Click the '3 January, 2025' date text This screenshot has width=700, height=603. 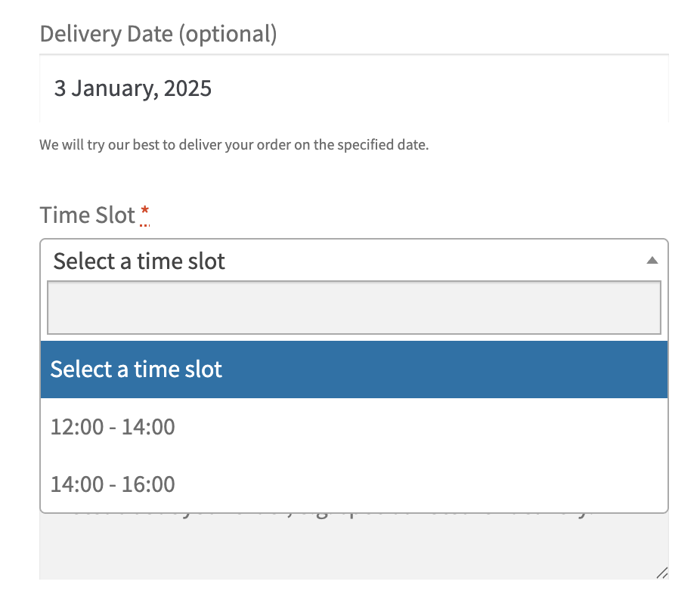(132, 89)
